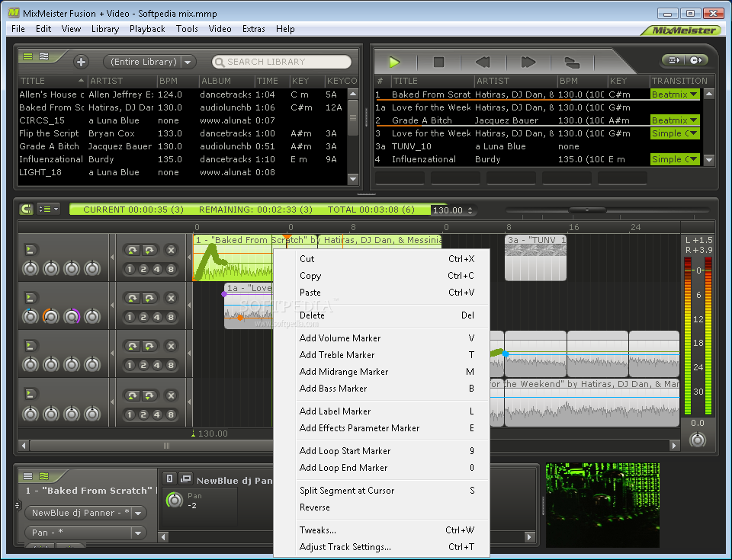The height and width of the screenshot is (560, 732).
Task: Click the purple-ringed knob on track 2
Action: click(72, 316)
